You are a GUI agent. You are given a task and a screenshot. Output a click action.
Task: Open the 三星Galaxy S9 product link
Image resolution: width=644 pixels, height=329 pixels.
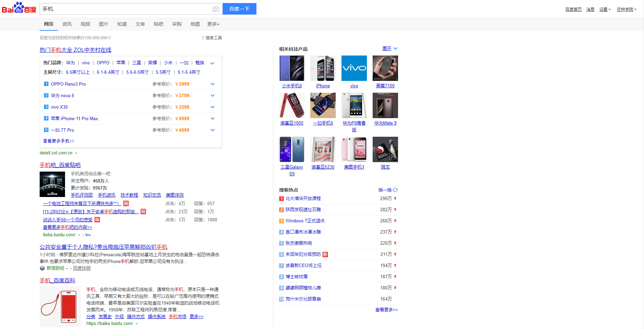pyautogui.click(x=292, y=170)
